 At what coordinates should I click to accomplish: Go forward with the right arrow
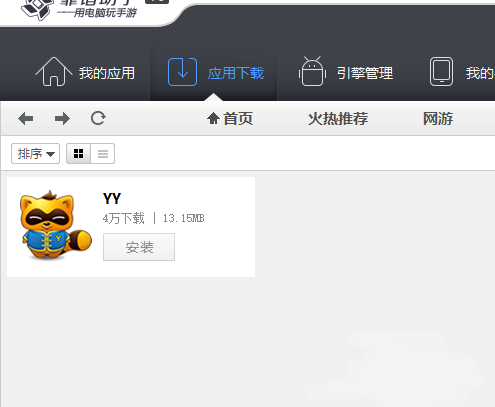[62, 118]
